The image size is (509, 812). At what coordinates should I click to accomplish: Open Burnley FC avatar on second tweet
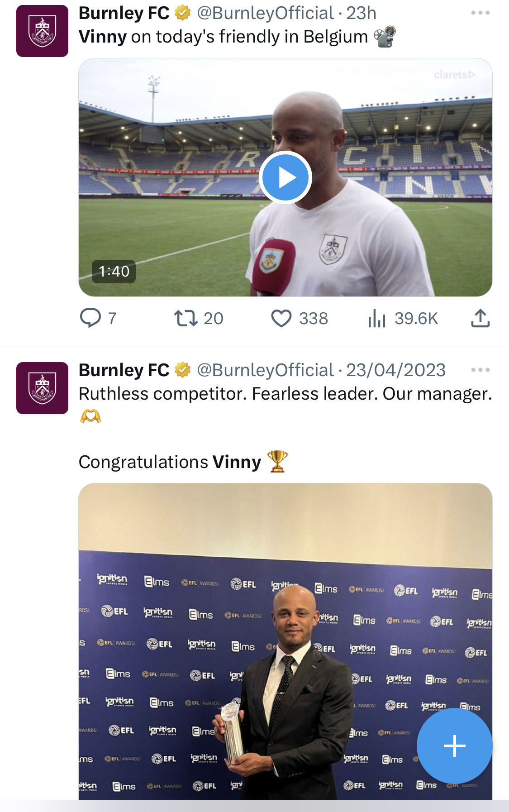(42, 388)
